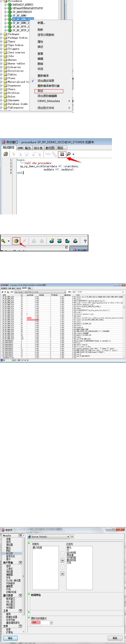Select the 测试 context menu entry
This screenshot has width=126, height=644.
[x=40, y=91]
